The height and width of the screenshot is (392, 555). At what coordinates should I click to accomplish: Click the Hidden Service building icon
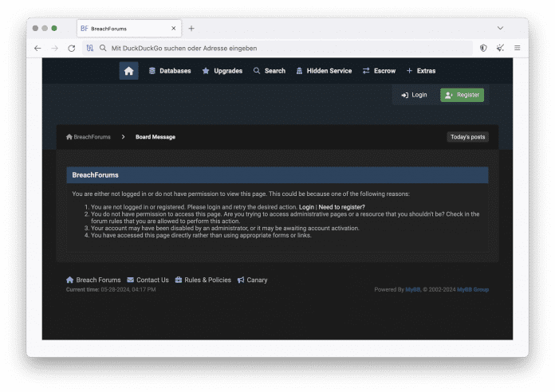pos(299,71)
